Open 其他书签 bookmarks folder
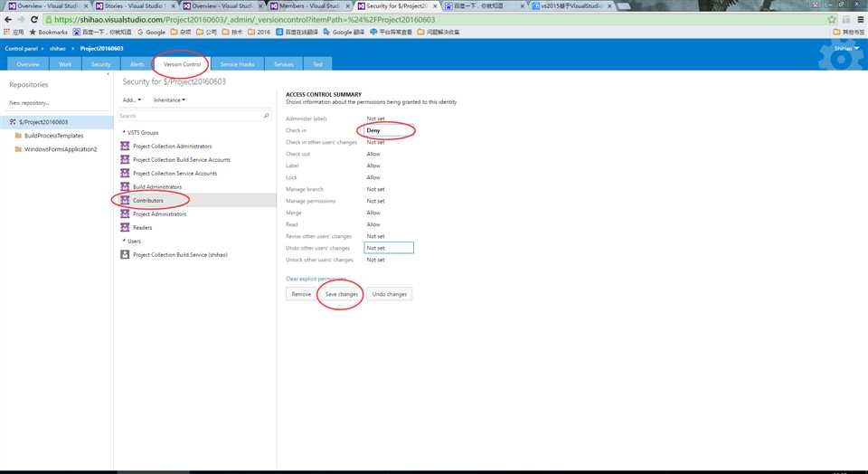This screenshot has width=868, height=474. point(849,33)
